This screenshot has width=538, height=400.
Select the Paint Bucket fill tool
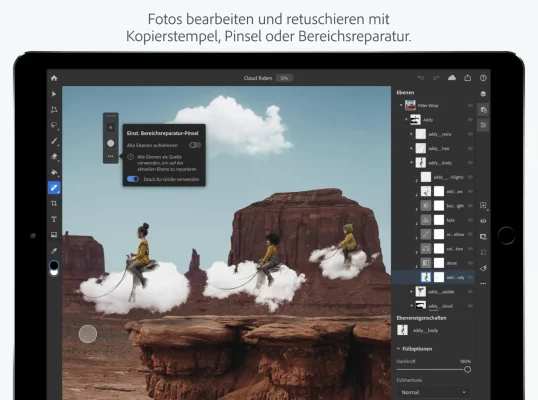[54, 172]
